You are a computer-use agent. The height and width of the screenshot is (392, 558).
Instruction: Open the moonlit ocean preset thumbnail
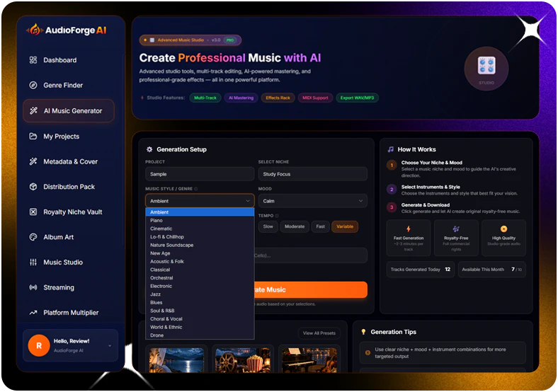point(176,360)
